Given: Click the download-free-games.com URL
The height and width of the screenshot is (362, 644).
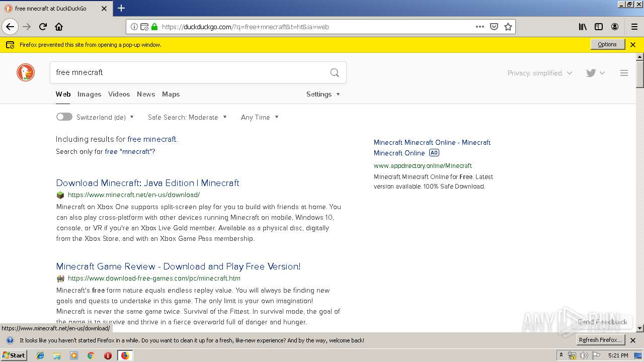Looking at the screenshot, I should pyautogui.click(x=154, y=279).
